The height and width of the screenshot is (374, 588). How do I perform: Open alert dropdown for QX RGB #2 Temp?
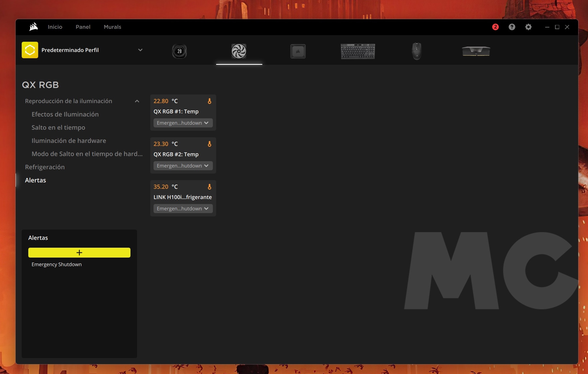(x=183, y=166)
